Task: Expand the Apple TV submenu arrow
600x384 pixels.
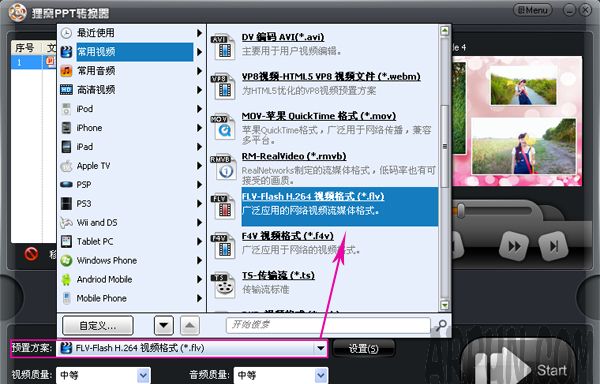Action: 199,166
